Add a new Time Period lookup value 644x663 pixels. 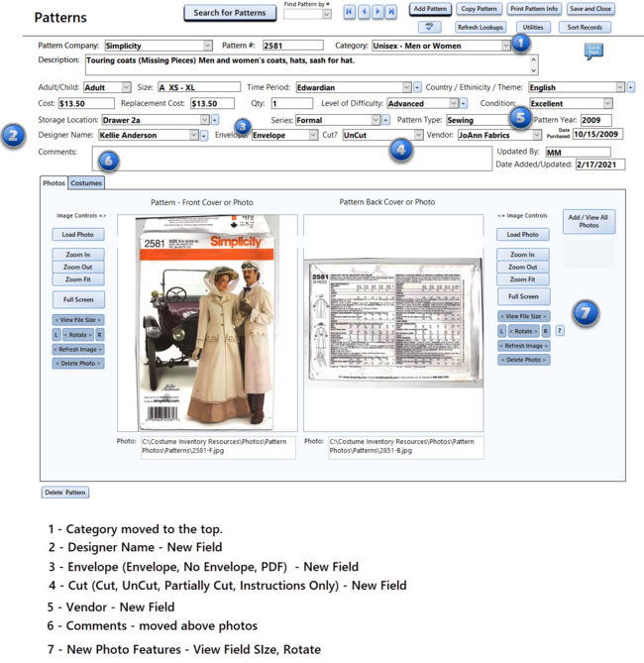[417, 87]
